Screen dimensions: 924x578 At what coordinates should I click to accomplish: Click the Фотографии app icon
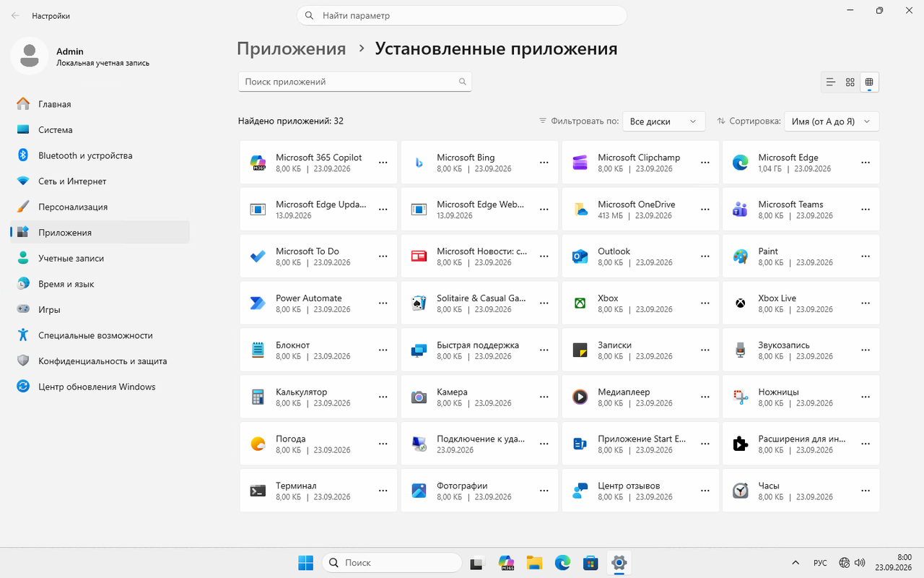click(x=419, y=491)
